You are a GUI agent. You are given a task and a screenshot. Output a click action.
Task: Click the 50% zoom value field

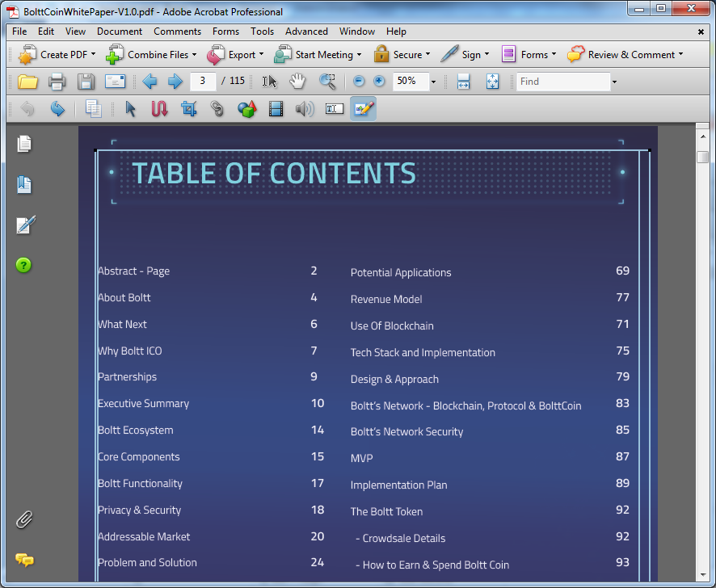click(411, 82)
